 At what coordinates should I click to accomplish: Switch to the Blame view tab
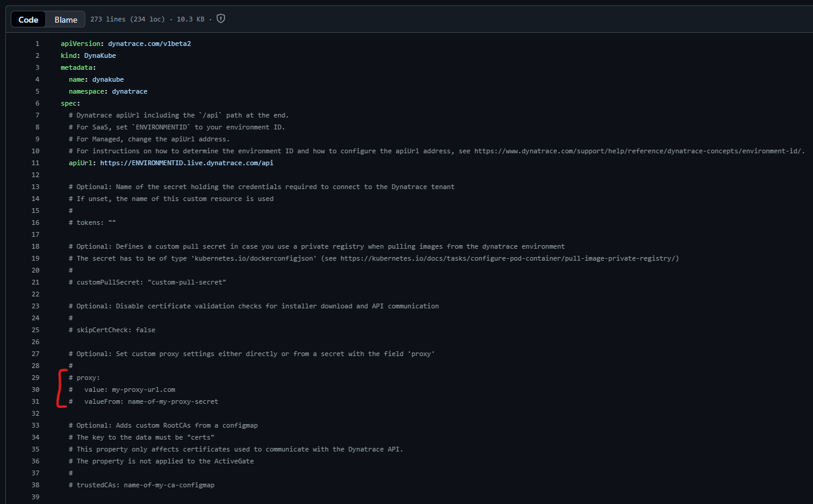tap(66, 20)
